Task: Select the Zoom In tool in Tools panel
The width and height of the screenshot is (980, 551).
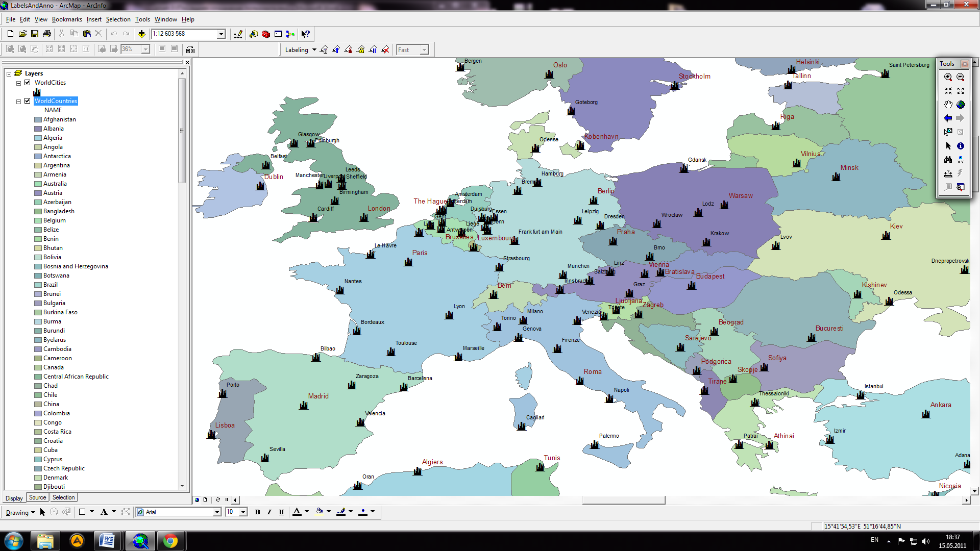Action: click(948, 77)
